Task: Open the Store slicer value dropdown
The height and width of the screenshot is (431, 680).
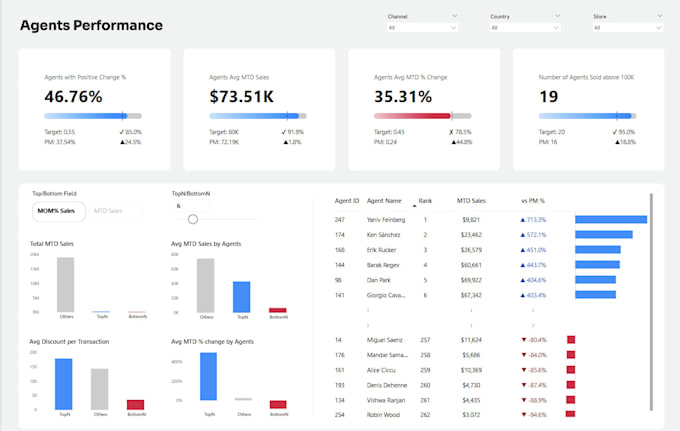Action: point(628,28)
